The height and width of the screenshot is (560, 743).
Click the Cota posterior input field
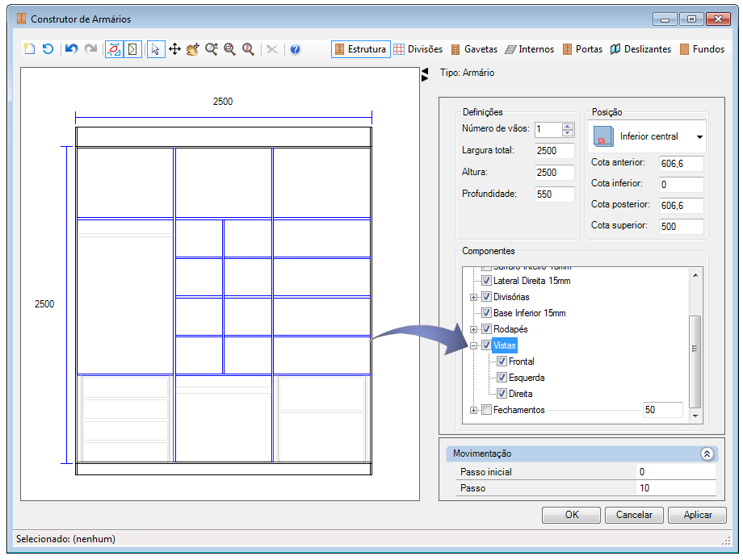[x=682, y=206]
